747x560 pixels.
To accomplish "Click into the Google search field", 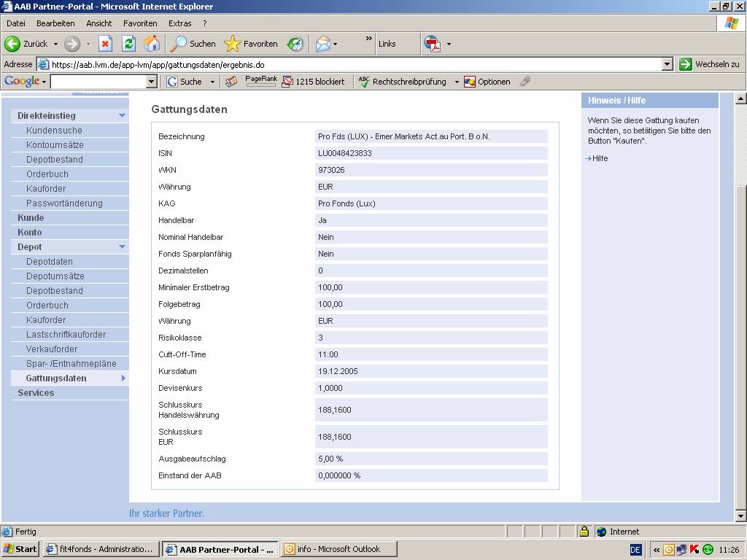I will pos(98,82).
